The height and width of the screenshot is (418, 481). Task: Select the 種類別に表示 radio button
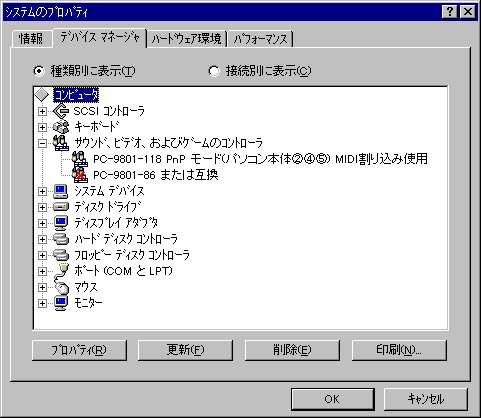pos(39,71)
